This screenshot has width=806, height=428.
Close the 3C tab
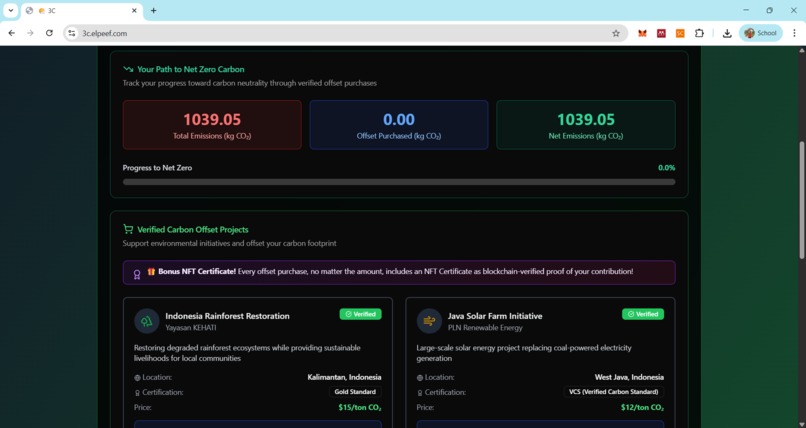pyautogui.click(x=134, y=10)
